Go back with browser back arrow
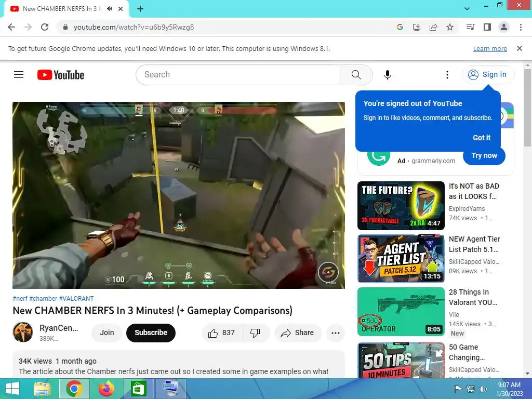 click(x=11, y=27)
